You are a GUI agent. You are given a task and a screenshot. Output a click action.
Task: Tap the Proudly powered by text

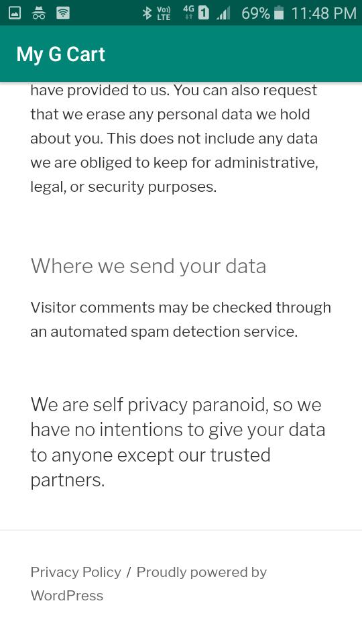[202, 572]
